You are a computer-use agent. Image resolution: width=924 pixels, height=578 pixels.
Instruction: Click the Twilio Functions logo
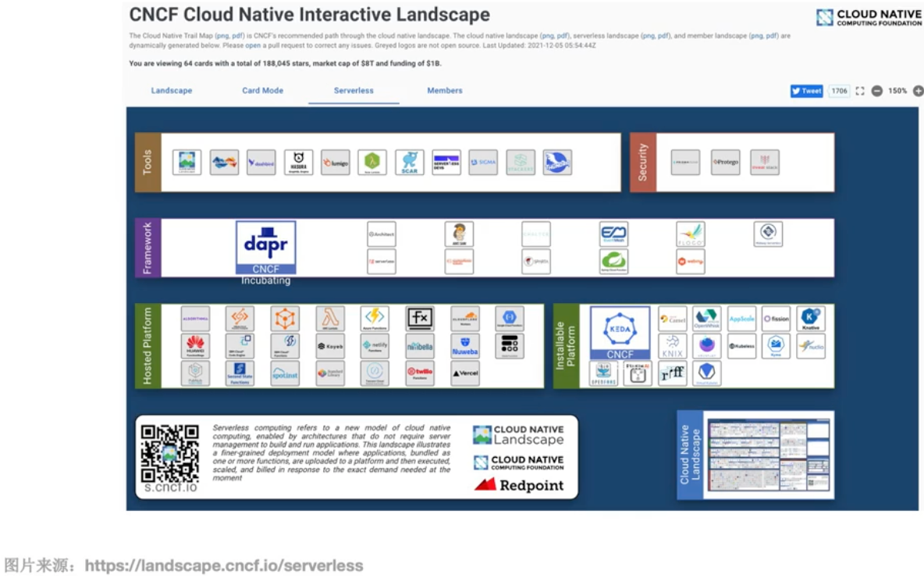420,373
